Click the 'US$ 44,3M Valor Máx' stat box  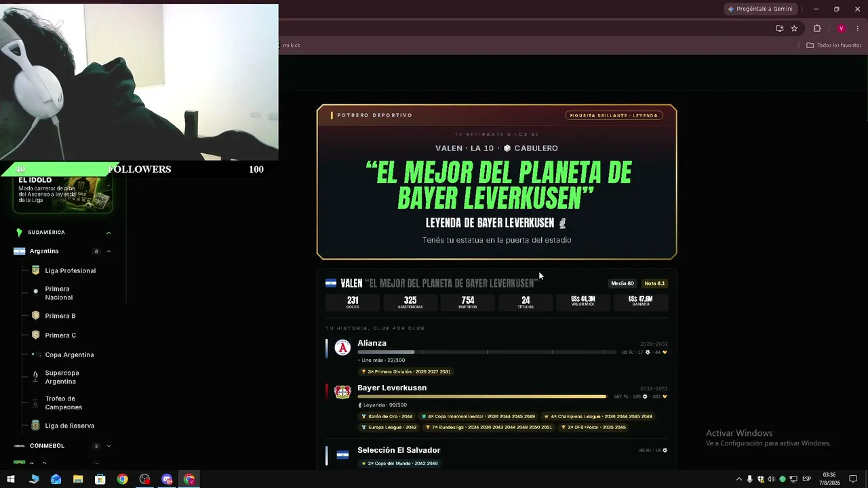tap(583, 302)
